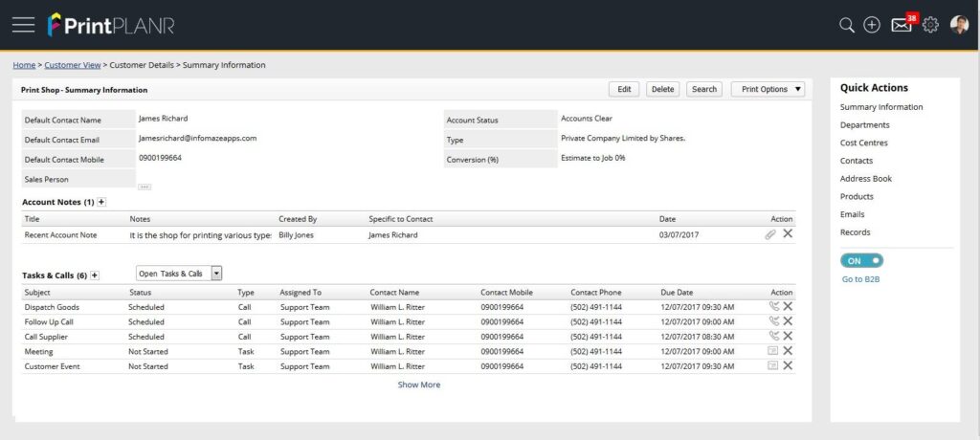Delete the Recent Account Note row
Screen dimensions: 980x440
[x=788, y=233]
